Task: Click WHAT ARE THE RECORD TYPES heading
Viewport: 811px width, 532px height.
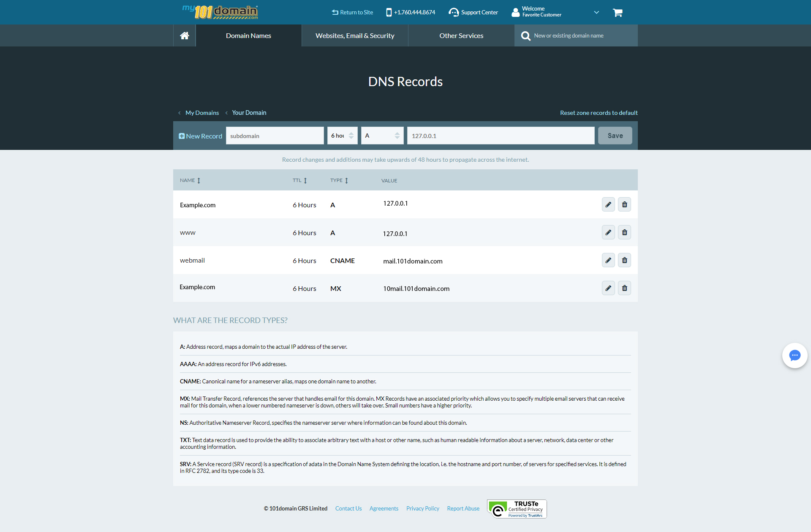Action: click(230, 320)
